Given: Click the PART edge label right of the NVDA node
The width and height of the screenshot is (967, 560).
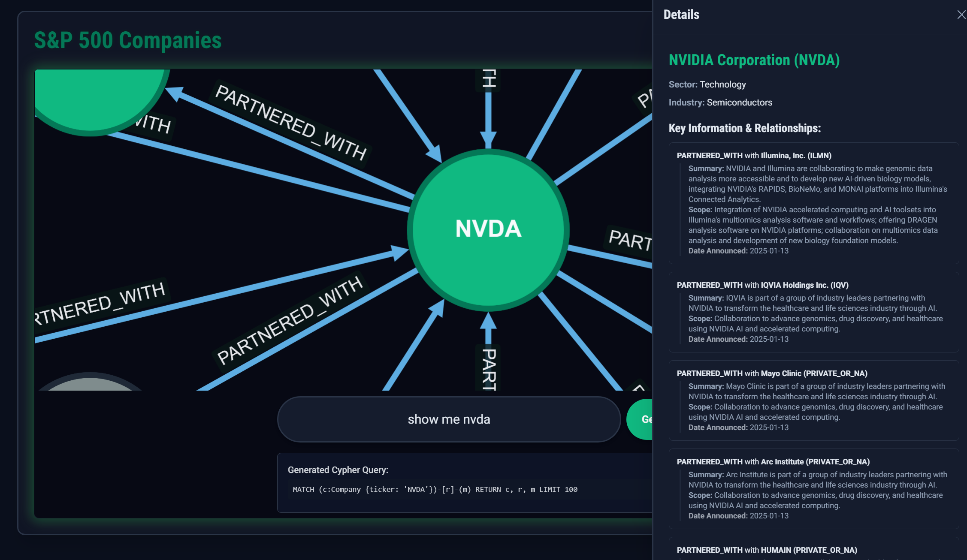Looking at the screenshot, I should tap(629, 240).
